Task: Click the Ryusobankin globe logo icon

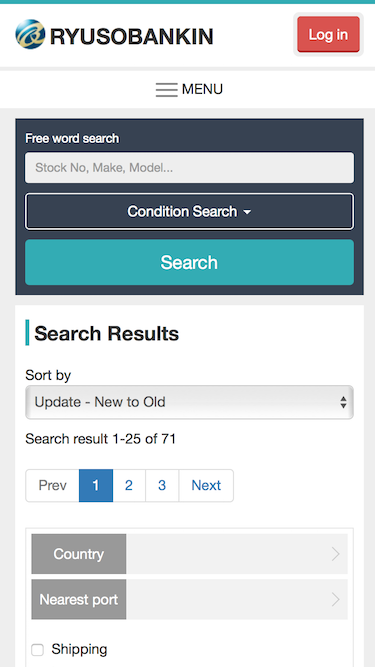Action: pos(30,34)
